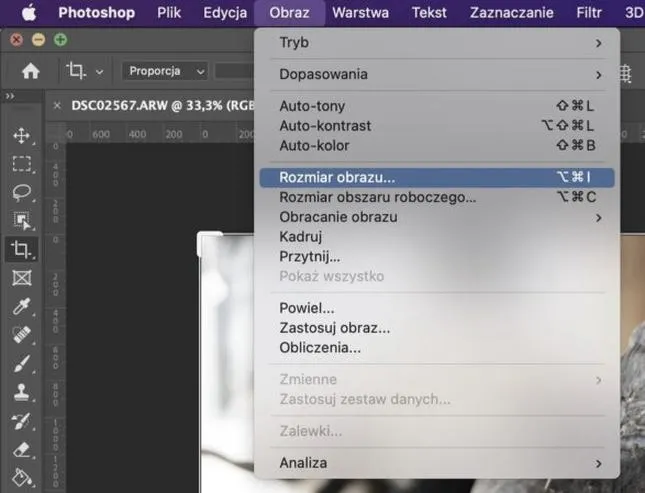
Task: Choose Kadruj from the Obraz menu
Action: (x=437, y=237)
